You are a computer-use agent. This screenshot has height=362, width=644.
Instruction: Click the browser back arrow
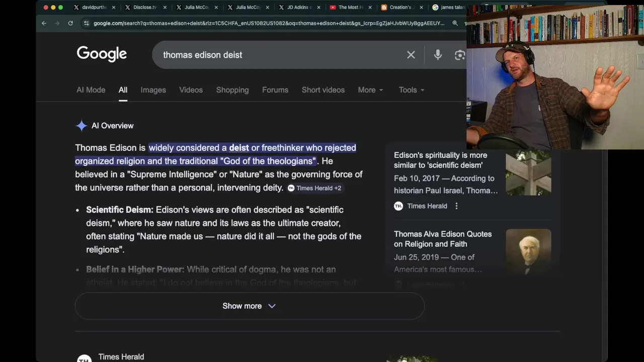pos(44,23)
